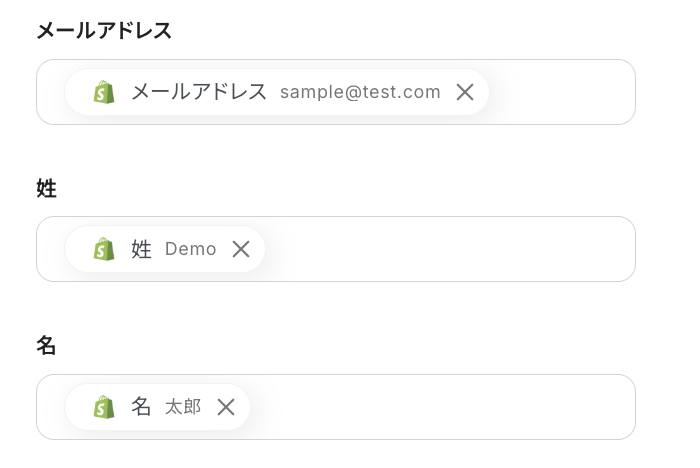Click the メールアドレス text inside the chip
This screenshot has height=468, width=700.
199,92
